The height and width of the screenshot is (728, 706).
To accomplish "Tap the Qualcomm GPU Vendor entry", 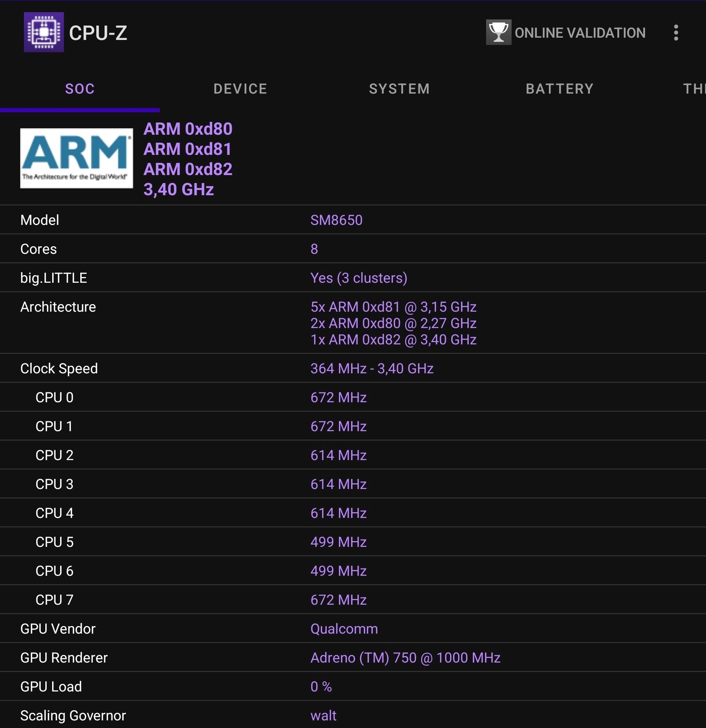I will [x=343, y=629].
